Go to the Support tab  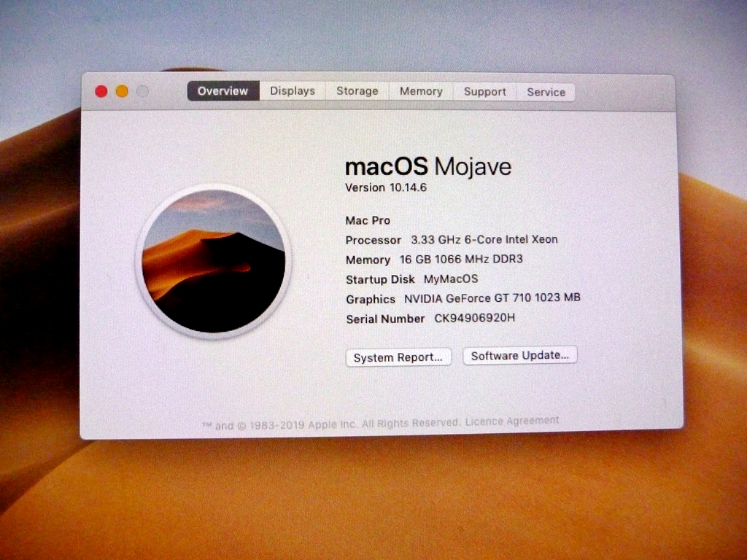coord(485,92)
